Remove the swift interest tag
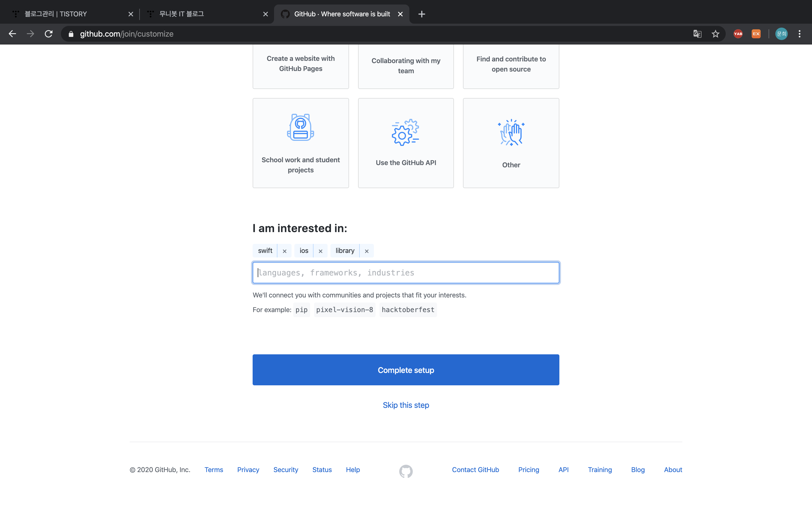 pyautogui.click(x=284, y=251)
